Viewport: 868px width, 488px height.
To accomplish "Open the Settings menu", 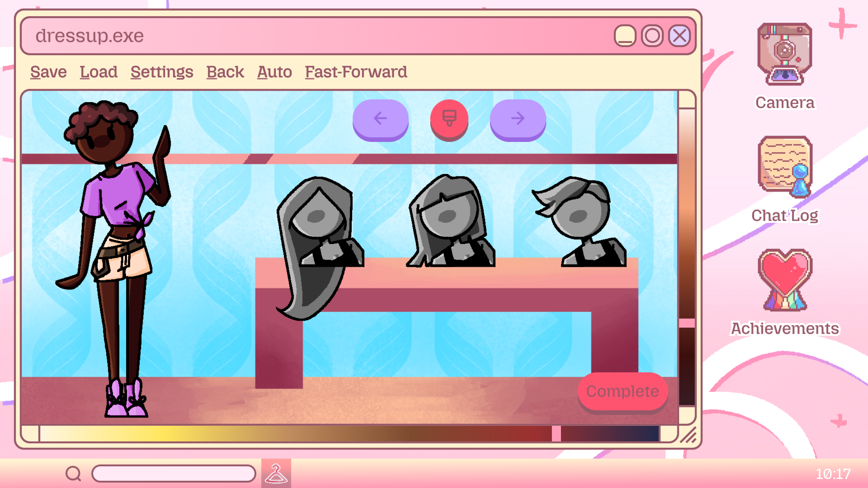I will pos(162,72).
